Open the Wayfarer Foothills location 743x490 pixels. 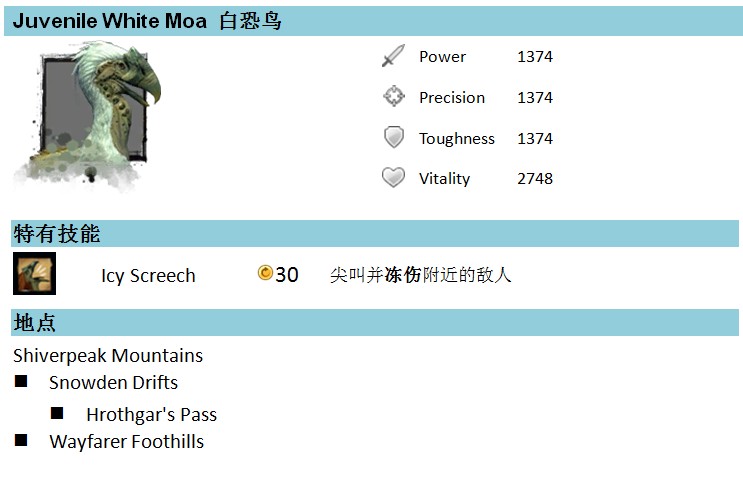pyautogui.click(x=127, y=442)
